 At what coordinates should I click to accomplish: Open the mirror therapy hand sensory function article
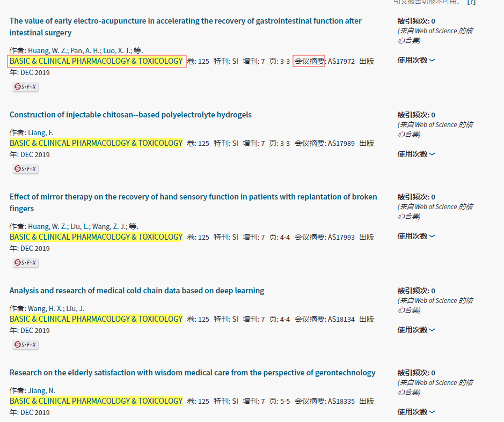click(193, 197)
